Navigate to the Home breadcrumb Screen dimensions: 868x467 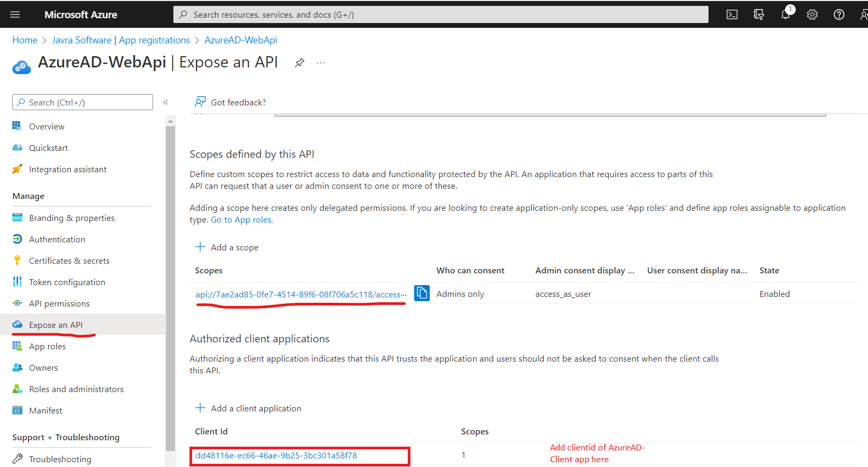pos(25,40)
